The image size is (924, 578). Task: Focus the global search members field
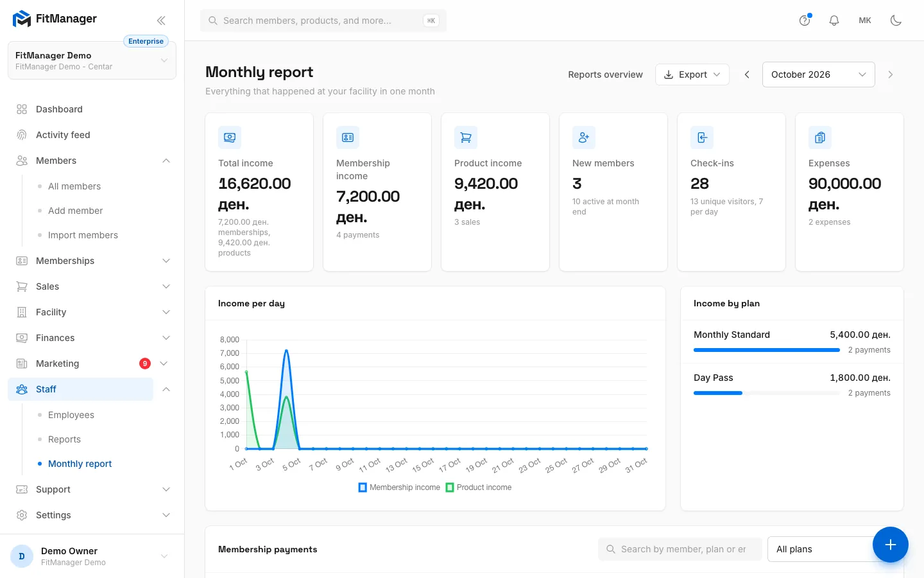(x=323, y=21)
